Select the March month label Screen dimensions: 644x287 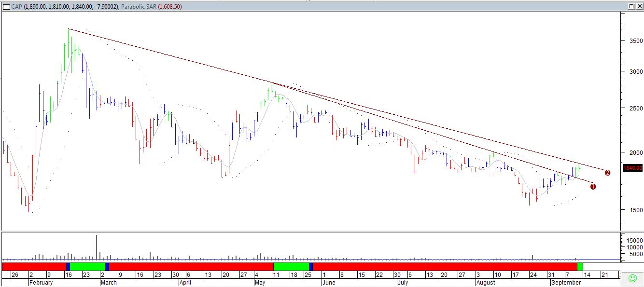[x=108, y=283]
